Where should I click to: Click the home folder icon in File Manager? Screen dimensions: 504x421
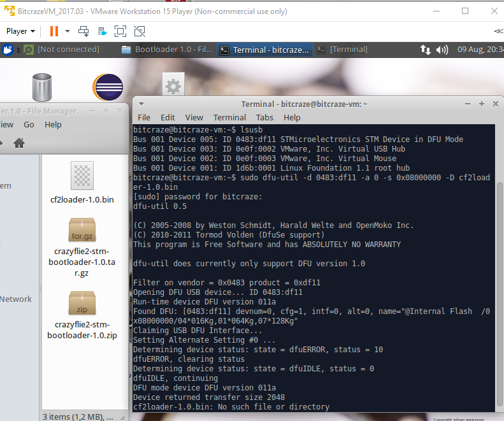19,143
